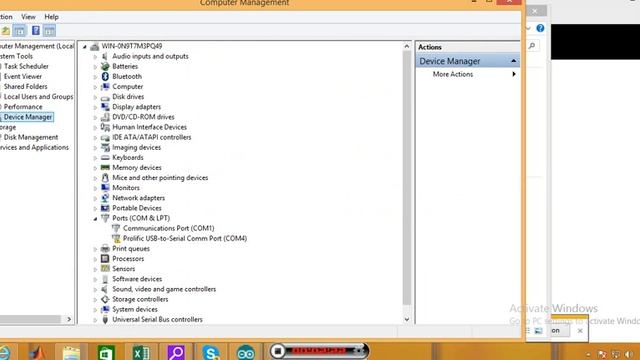Image resolution: width=640 pixels, height=360 pixels.
Task: Select the Communications Port (COM1) label
Action: tap(169, 228)
